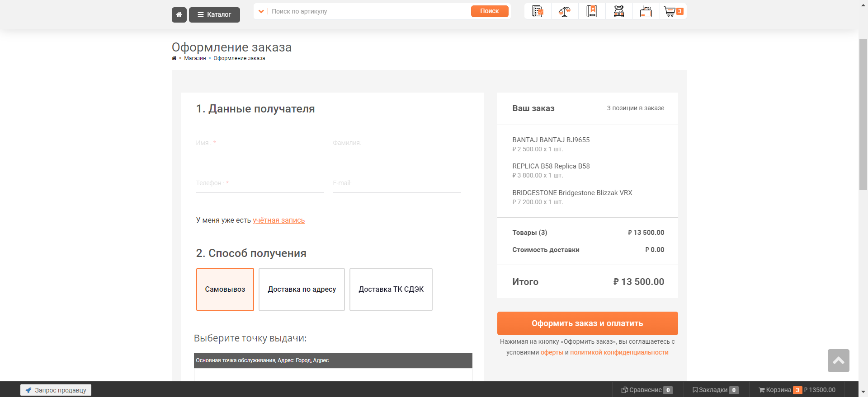868x397 pixels.
Task: Go to home via header house button
Action: (179, 14)
